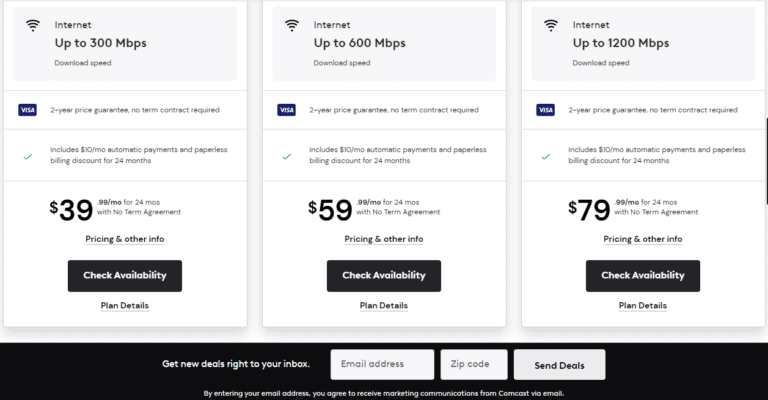The image size is (768, 400).
Task: Check availability for the $39.99 plan
Action: coord(125,276)
